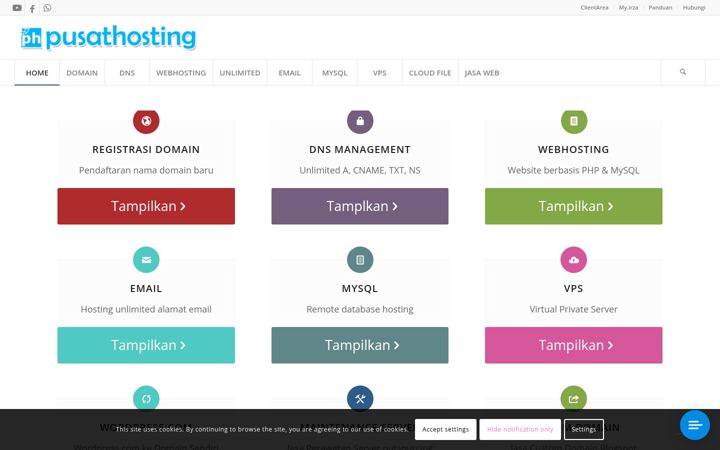Click the red globe Registrasi Domain icon
720x450 pixels.
pyautogui.click(x=146, y=121)
